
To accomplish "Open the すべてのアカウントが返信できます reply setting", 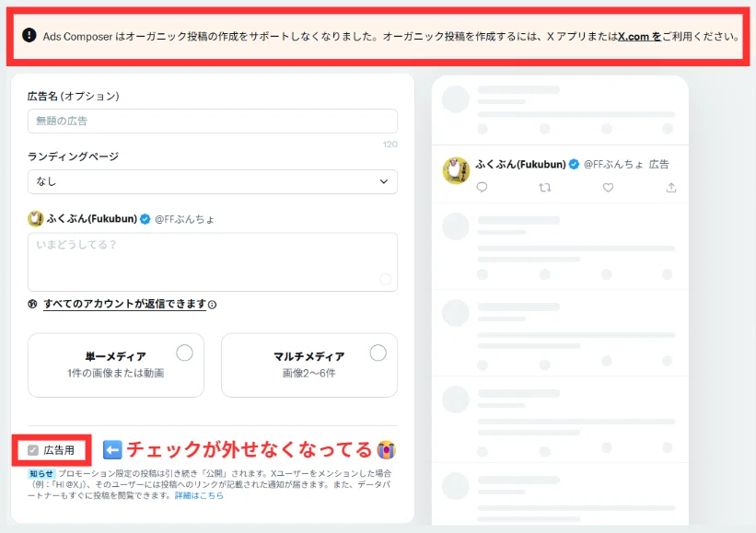I will (x=125, y=304).
